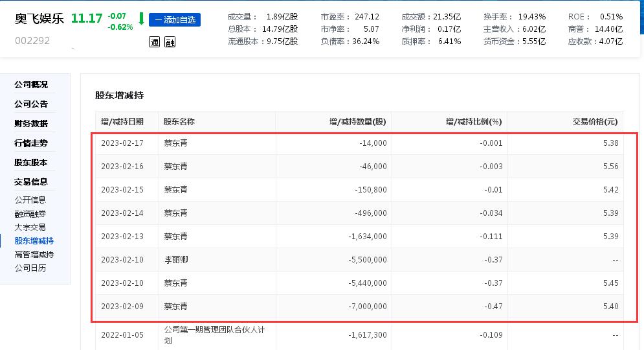644x350 pixels.
Task: Open the 公开信息 submenu item
Action: click(x=30, y=200)
